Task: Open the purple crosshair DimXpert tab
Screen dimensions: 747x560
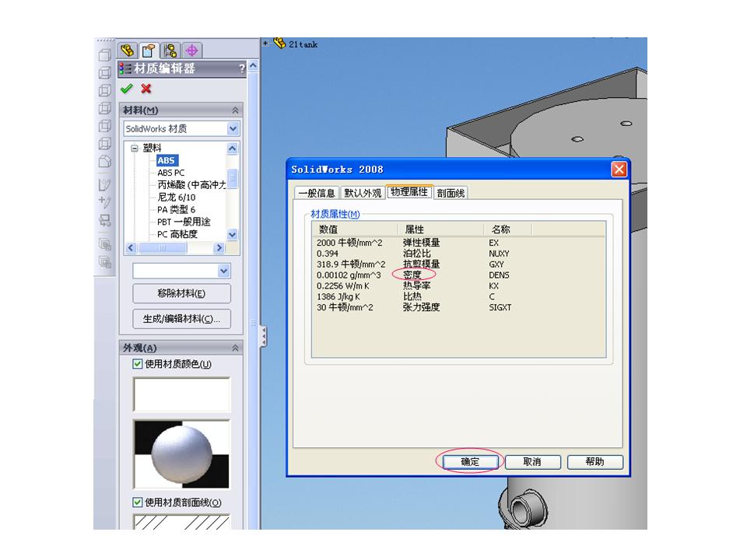Action: [x=191, y=50]
